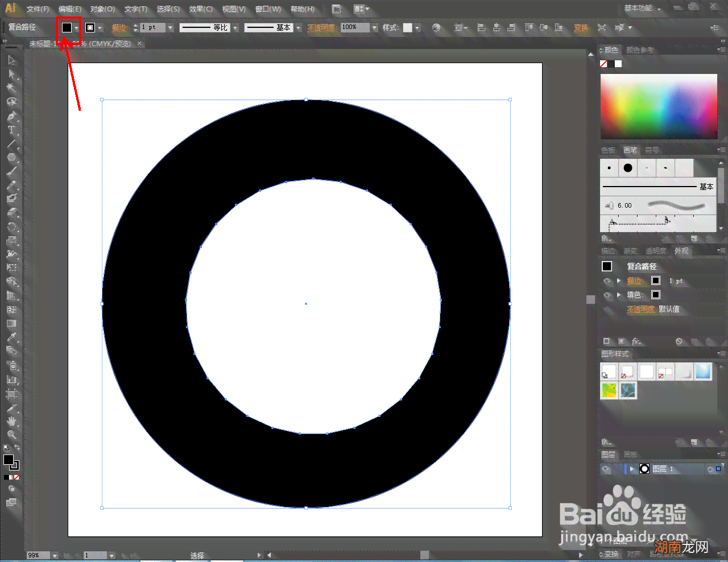Select the Eyedropper tool

click(x=11, y=337)
